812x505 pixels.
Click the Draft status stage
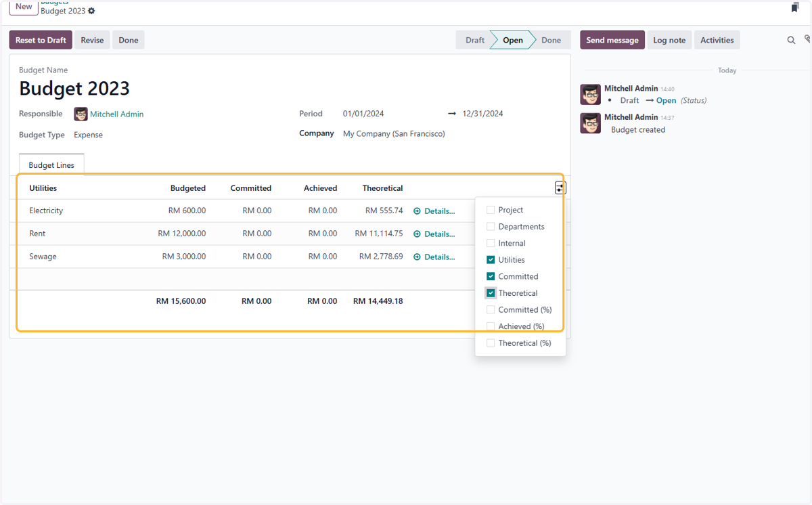pos(474,41)
